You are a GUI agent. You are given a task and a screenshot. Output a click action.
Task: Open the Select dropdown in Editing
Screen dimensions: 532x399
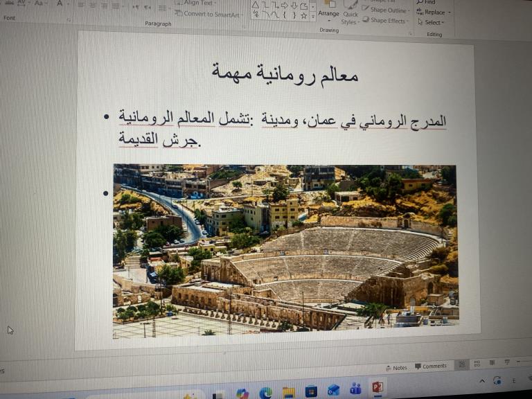(434, 22)
